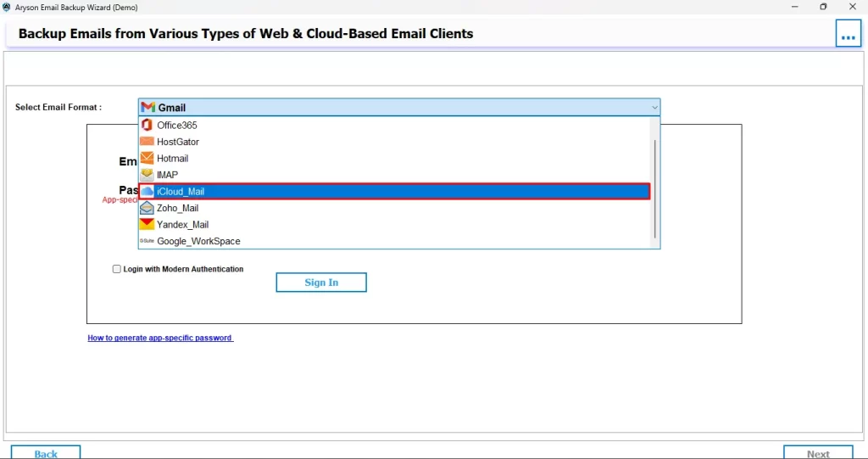
Task: Click the HostGator envelope icon
Action: coord(147,142)
